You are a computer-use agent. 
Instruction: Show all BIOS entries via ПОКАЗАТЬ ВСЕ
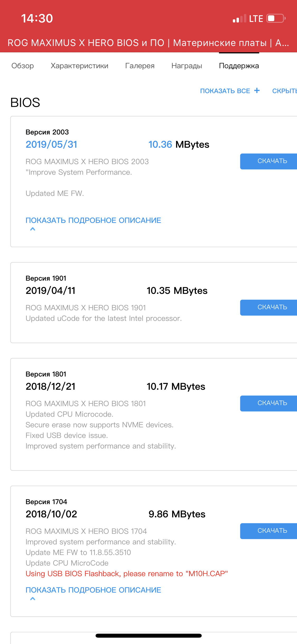(x=225, y=91)
